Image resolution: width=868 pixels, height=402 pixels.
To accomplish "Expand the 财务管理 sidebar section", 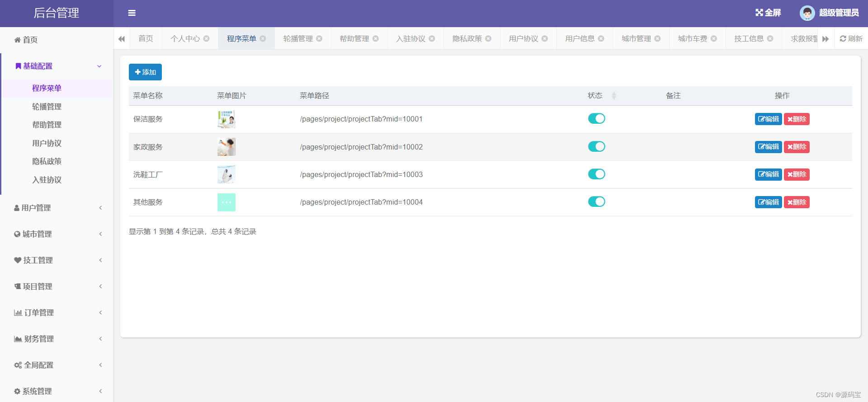I will [57, 339].
